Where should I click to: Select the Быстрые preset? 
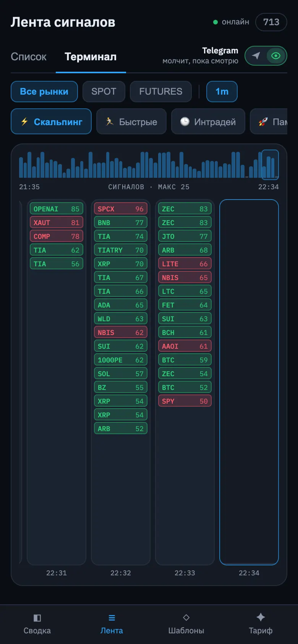(131, 121)
